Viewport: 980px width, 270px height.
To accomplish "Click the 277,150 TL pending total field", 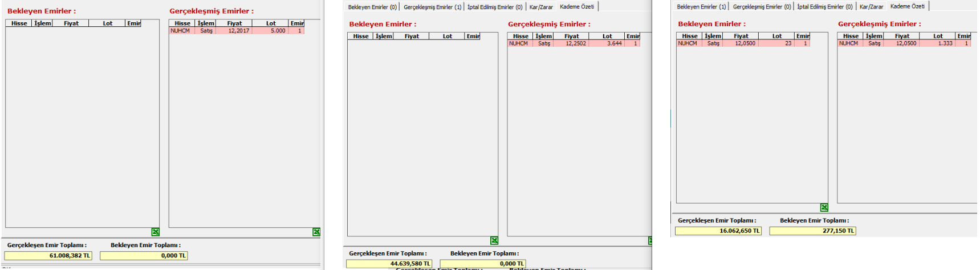I will (813, 231).
